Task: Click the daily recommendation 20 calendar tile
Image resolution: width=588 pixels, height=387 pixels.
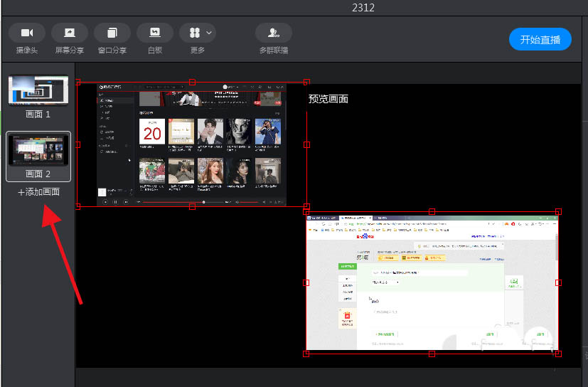Action: (x=152, y=132)
